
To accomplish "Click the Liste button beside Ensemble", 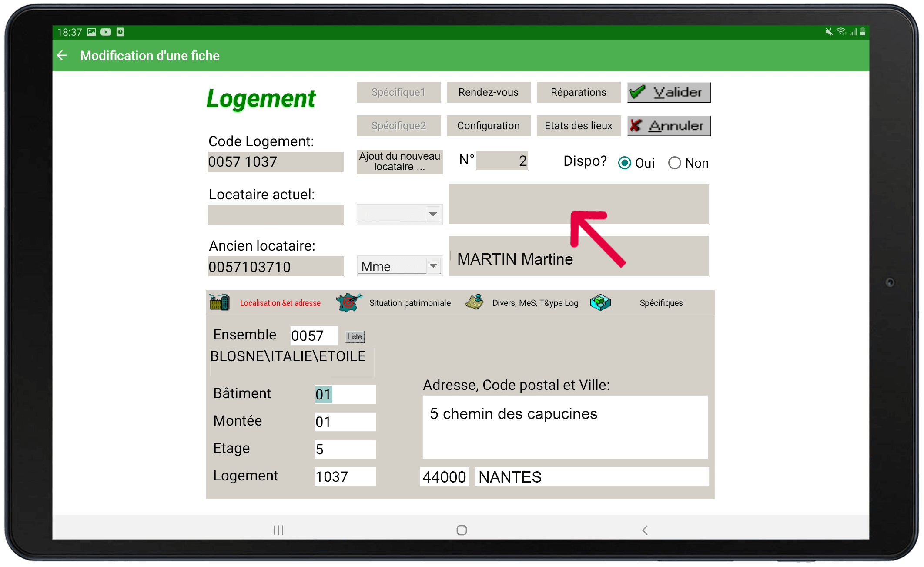I will coord(355,336).
